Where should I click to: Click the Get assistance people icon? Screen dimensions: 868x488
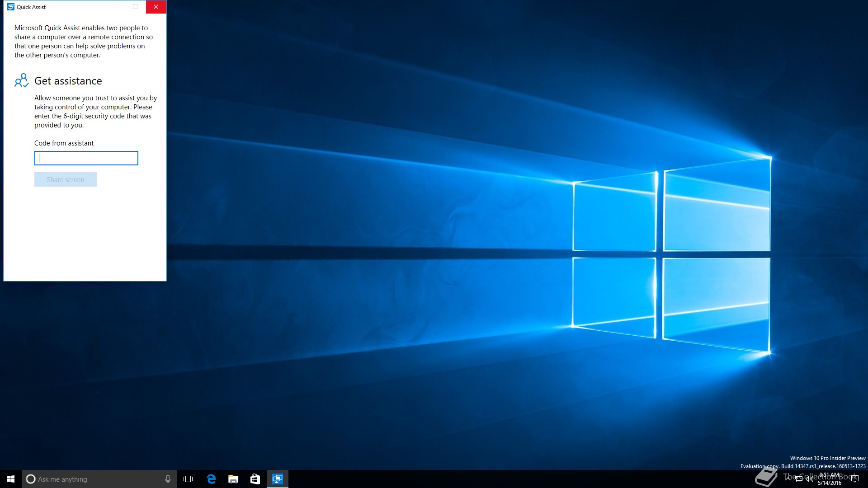pos(21,81)
